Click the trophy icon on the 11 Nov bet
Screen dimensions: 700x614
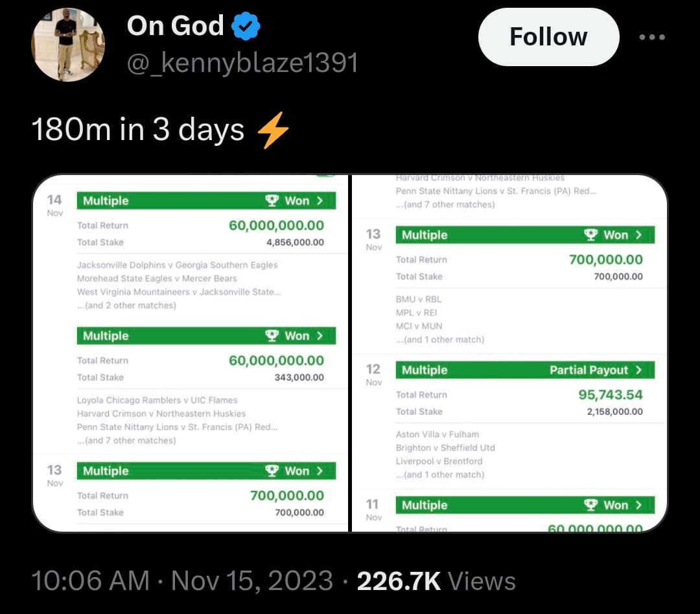[591, 505]
